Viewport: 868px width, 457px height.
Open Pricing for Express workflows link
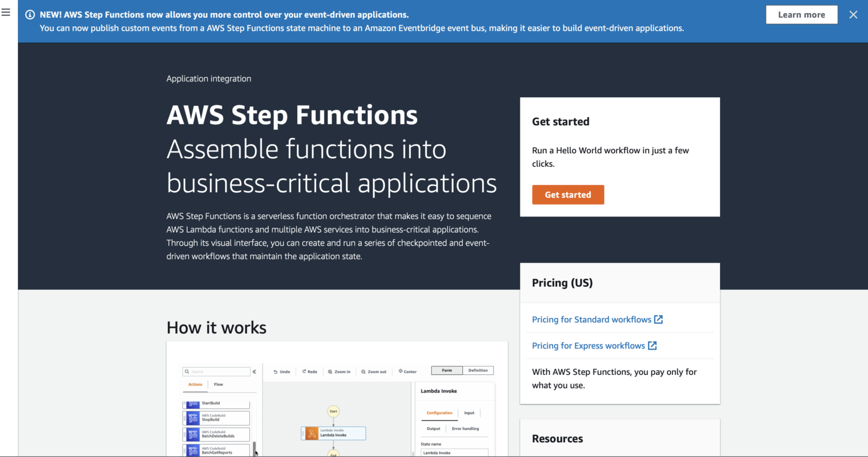pyautogui.click(x=589, y=346)
